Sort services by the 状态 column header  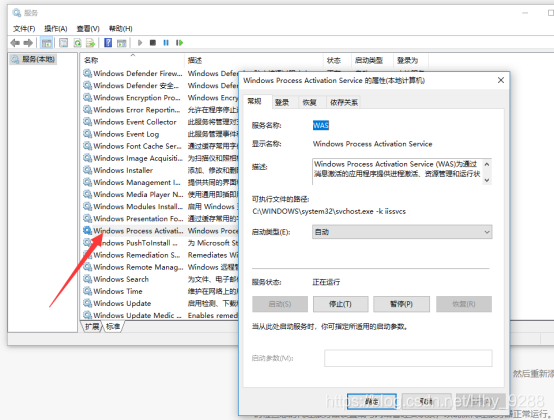[x=337, y=60]
